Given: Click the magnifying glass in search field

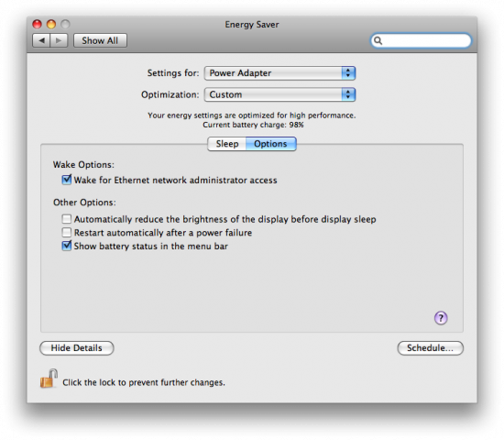Looking at the screenshot, I should pyautogui.click(x=378, y=40).
